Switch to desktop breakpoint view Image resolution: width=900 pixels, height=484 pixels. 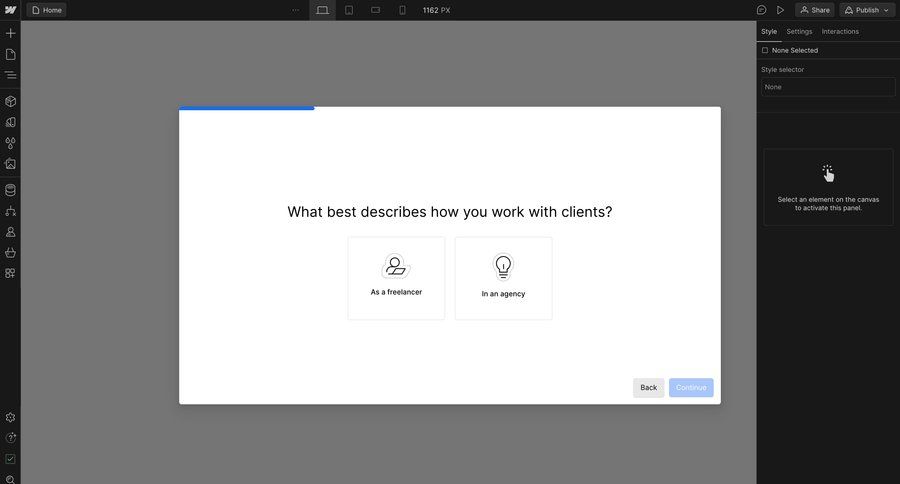(323, 10)
